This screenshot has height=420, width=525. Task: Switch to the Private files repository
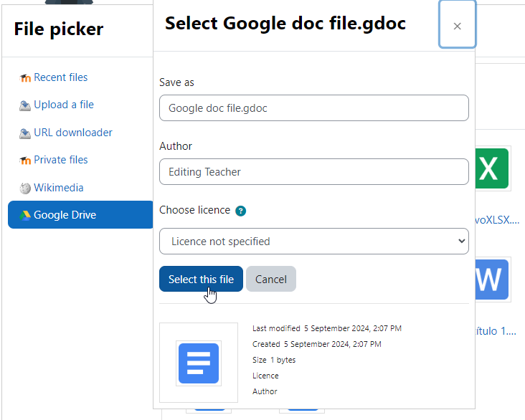click(61, 160)
